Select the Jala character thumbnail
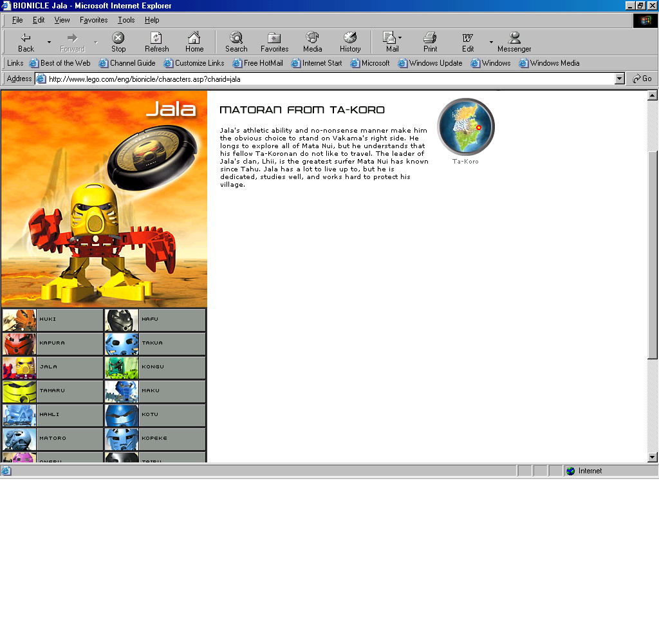Viewport: 659px width, 644px height. point(19,368)
